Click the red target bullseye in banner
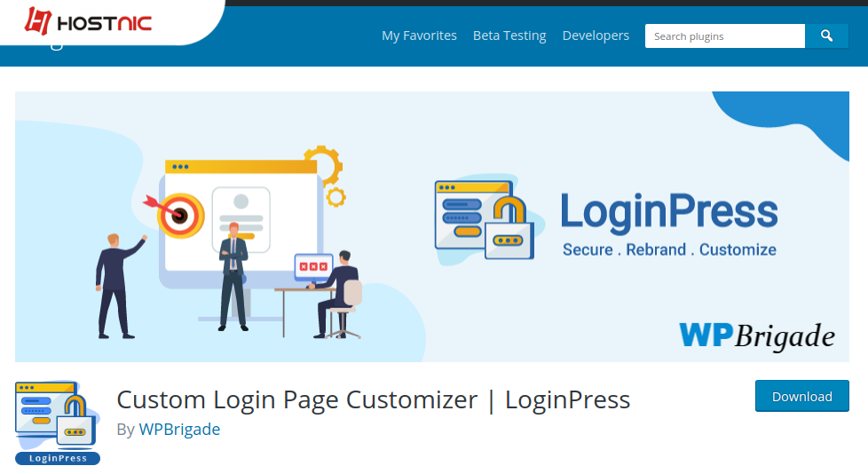868x474 pixels. [x=179, y=215]
